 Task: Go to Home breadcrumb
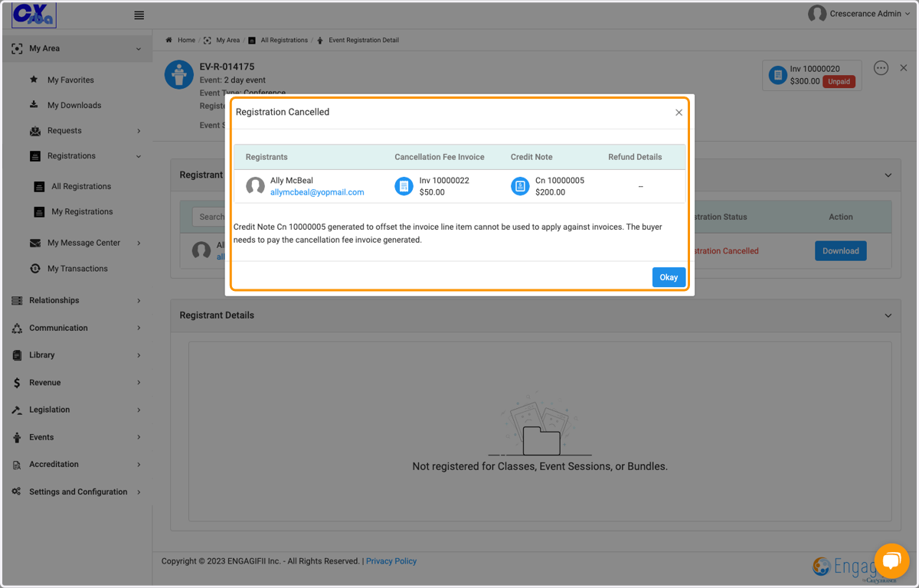[186, 40]
